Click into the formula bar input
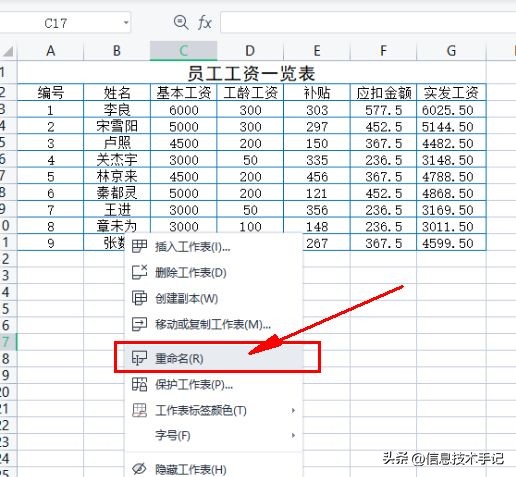516x477 pixels. (x=368, y=23)
